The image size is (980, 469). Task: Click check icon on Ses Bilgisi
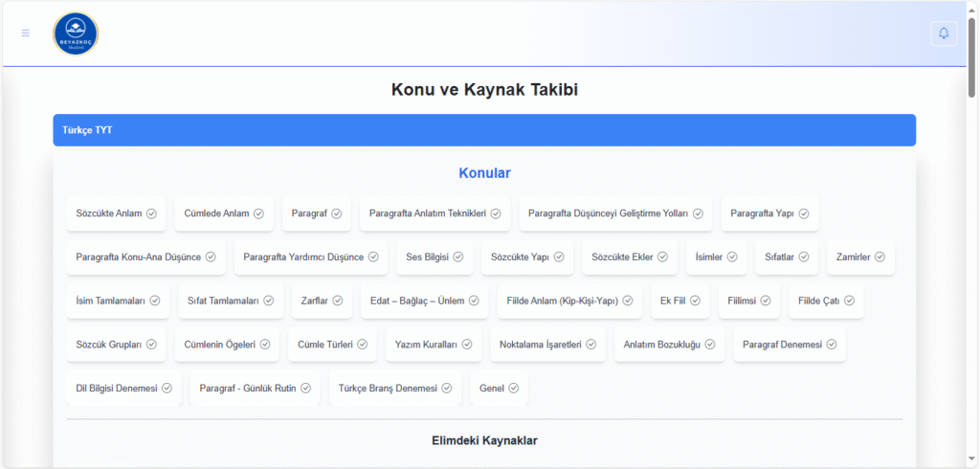tap(458, 257)
